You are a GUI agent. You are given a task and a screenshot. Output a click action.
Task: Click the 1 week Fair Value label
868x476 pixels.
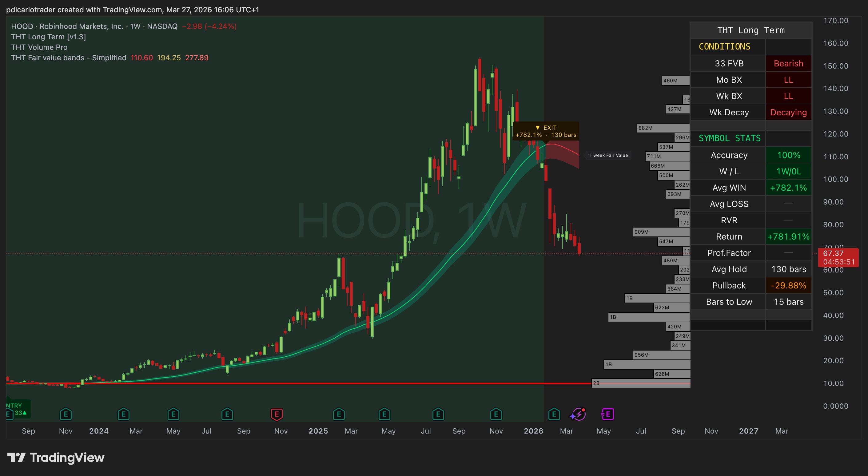coord(608,155)
